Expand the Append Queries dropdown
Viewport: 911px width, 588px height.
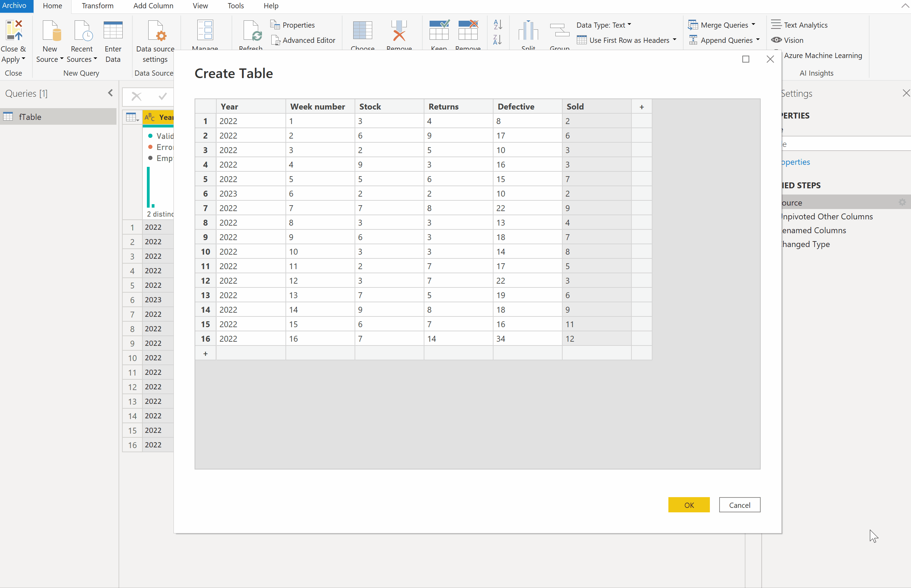pyautogui.click(x=758, y=40)
